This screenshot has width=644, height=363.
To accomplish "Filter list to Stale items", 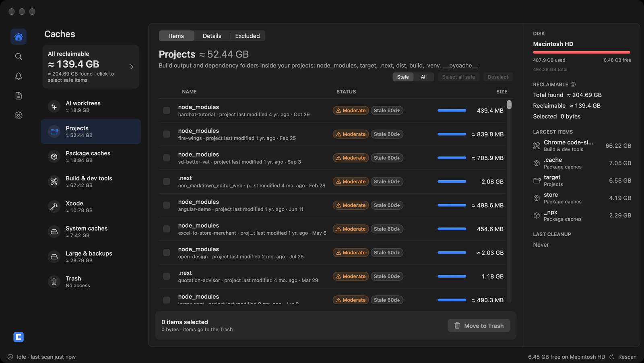I will [403, 77].
